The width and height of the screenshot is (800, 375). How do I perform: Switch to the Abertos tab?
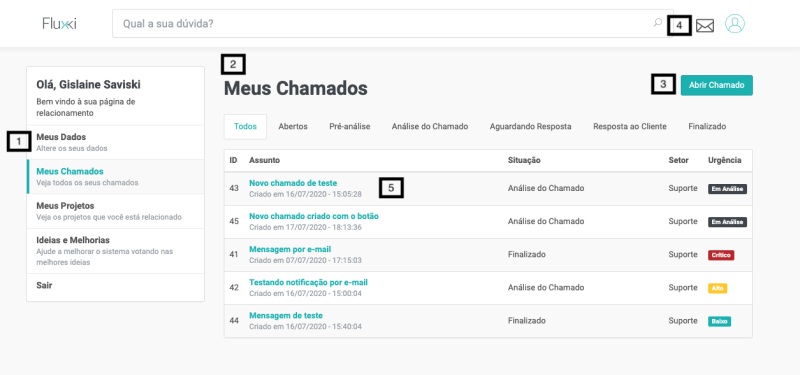click(x=293, y=127)
